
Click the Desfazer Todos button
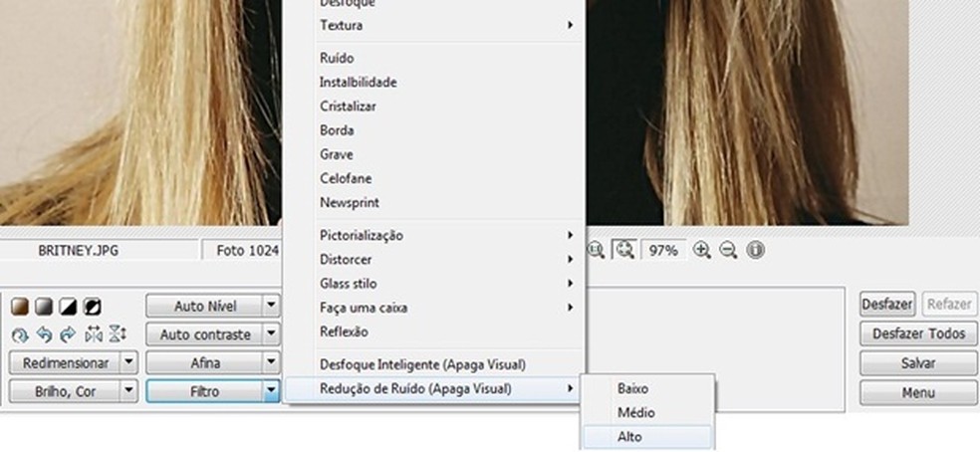918,334
